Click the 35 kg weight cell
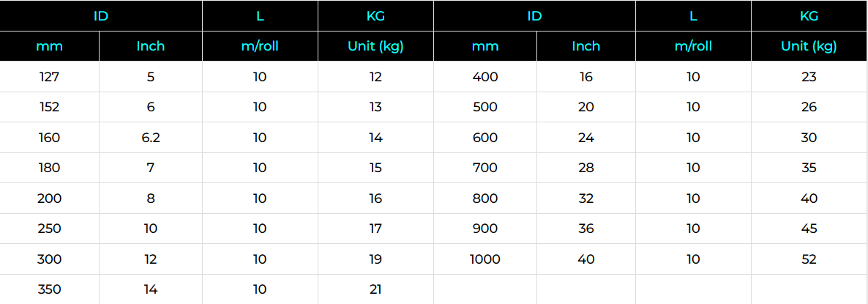 pyautogui.click(x=809, y=168)
